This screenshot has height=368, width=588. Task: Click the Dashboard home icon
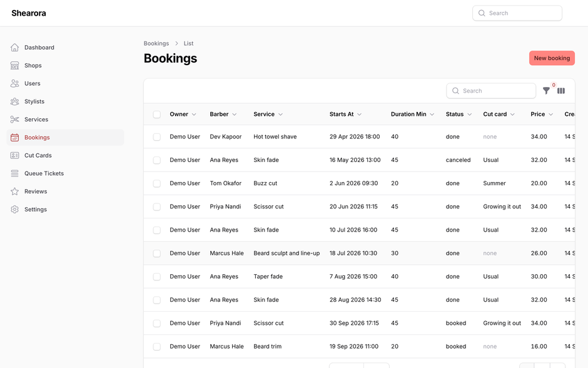[x=14, y=48]
